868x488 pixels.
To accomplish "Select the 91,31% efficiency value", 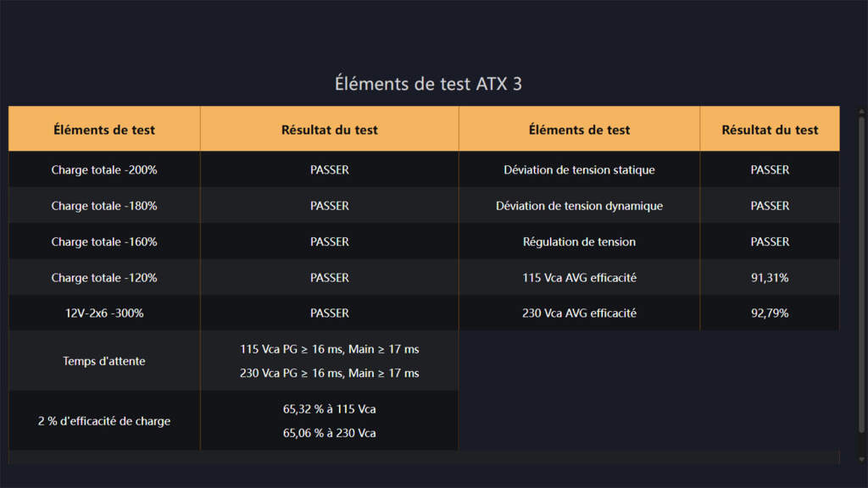I will (x=770, y=278).
